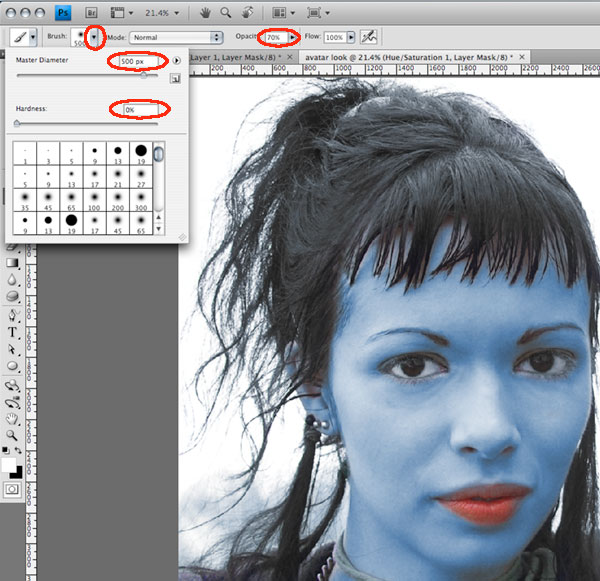The height and width of the screenshot is (581, 600).
Task: Switch to the avatar look document tab
Action: [410, 59]
